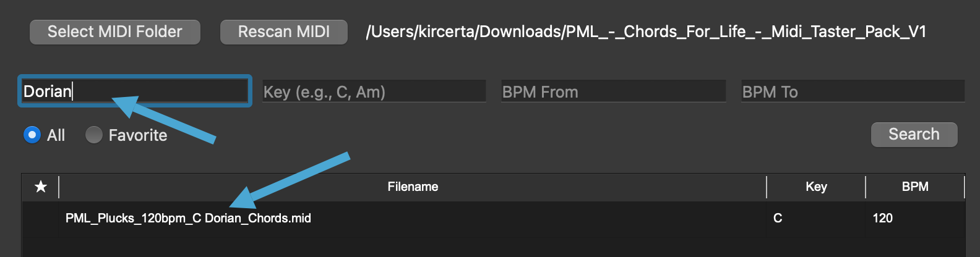The image size is (980, 257).
Task: Click into the Key filter field
Action: [x=374, y=92]
